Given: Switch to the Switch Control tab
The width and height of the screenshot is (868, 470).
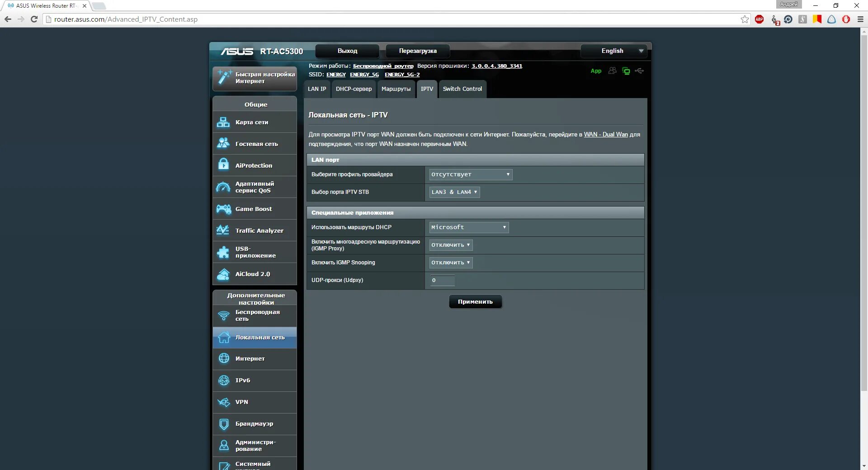Looking at the screenshot, I should (x=462, y=89).
